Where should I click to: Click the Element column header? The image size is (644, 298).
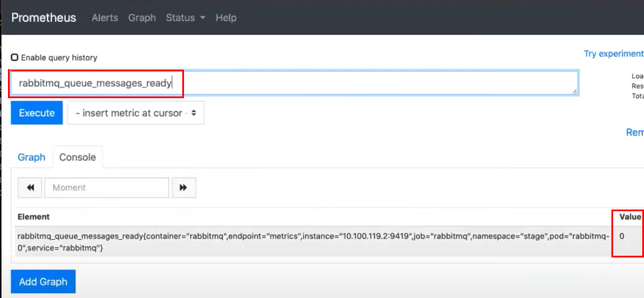tap(34, 217)
